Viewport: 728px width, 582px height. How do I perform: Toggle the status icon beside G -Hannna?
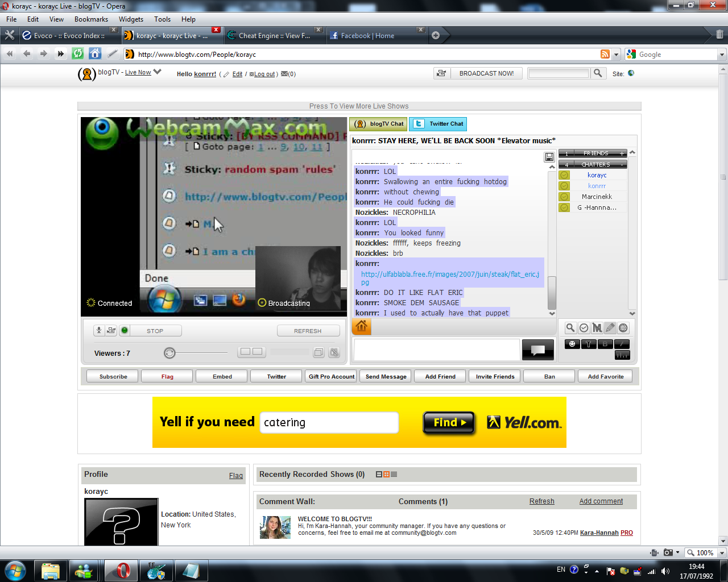tap(564, 207)
